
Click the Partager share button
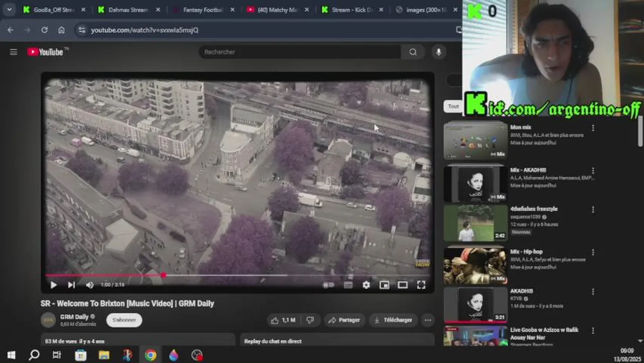point(344,320)
